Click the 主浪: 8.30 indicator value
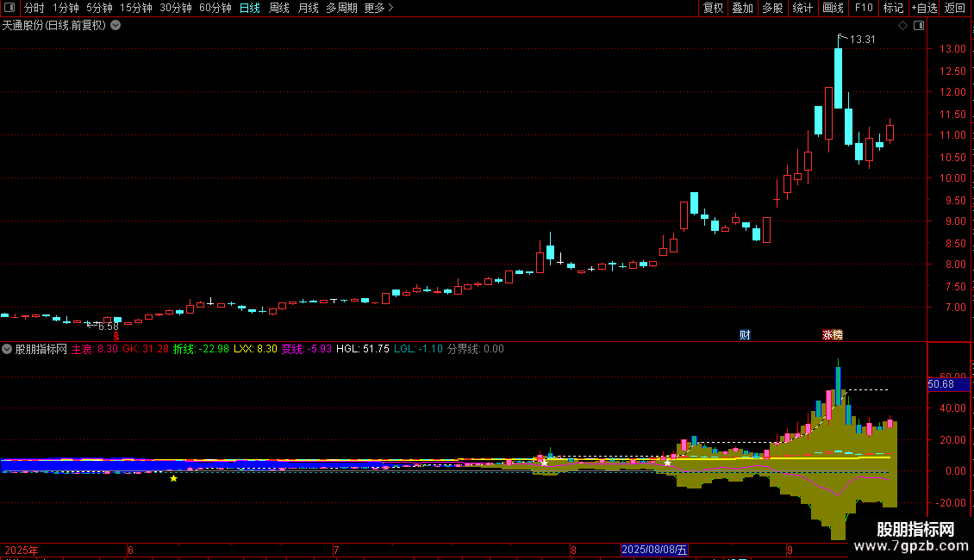Image resolution: width=974 pixels, height=560 pixels. (x=95, y=349)
